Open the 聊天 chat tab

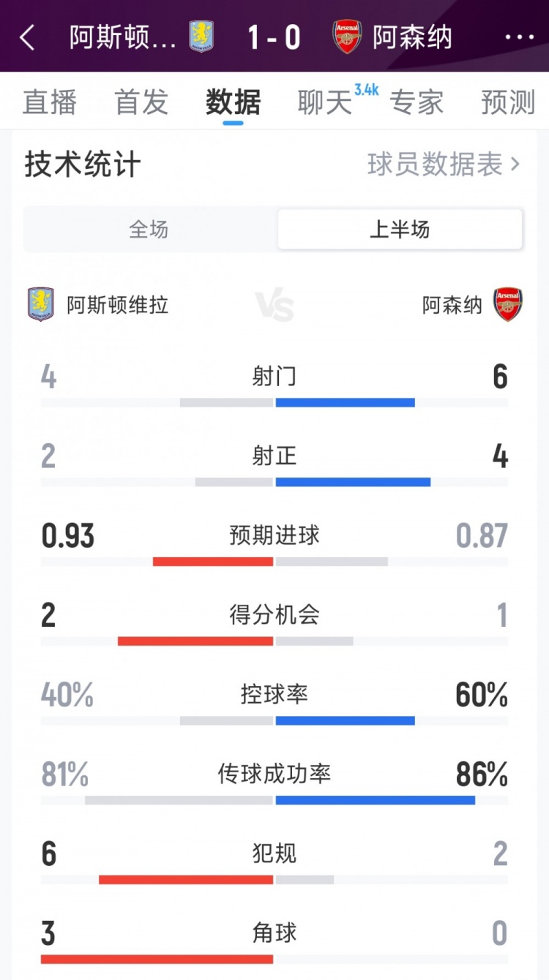(325, 103)
